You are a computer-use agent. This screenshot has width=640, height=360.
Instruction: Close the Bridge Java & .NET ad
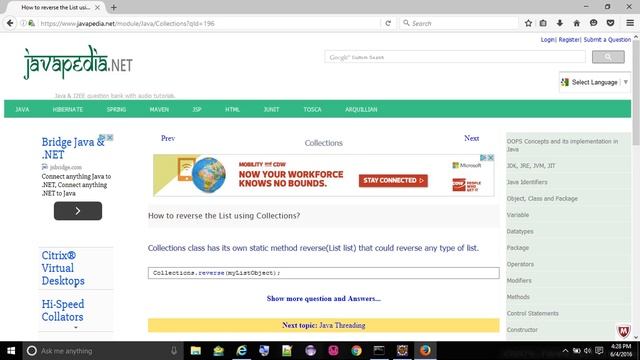[110, 138]
